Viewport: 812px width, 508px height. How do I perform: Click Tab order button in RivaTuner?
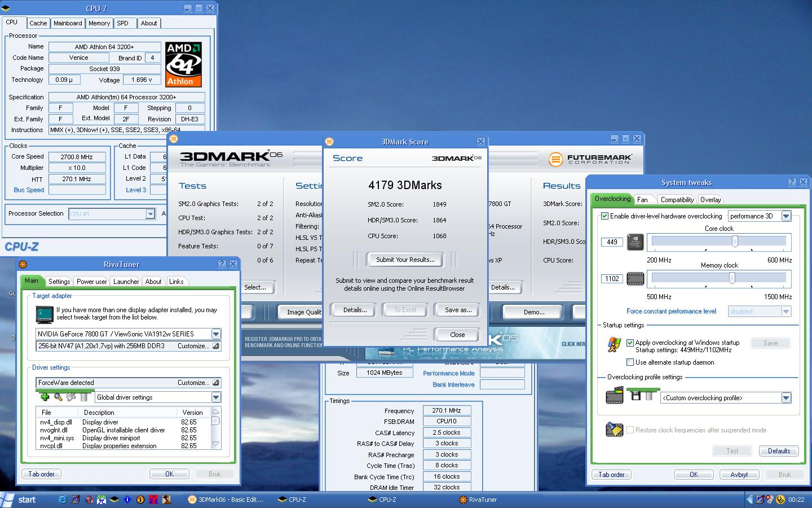pyautogui.click(x=42, y=474)
